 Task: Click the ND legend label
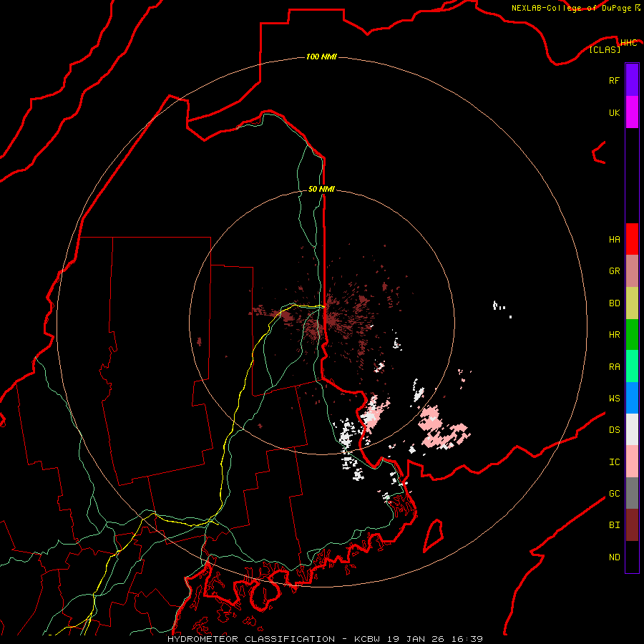pos(614,557)
